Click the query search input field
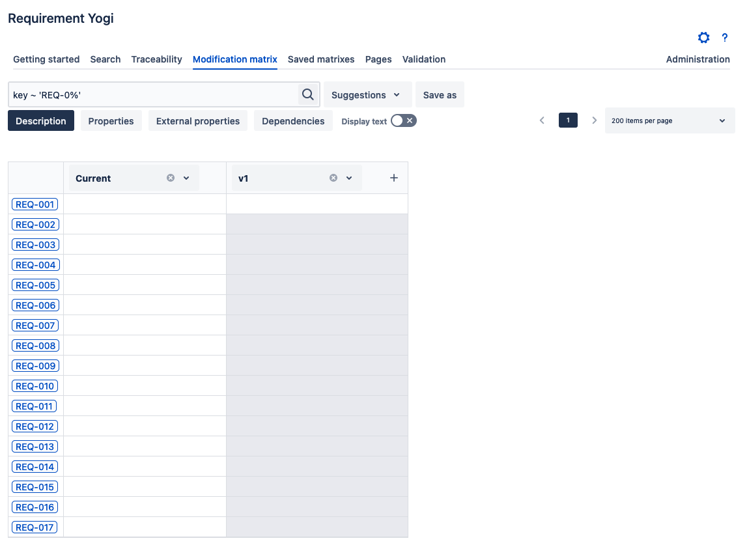Image resolution: width=747 pixels, height=560 pixels. (x=153, y=95)
